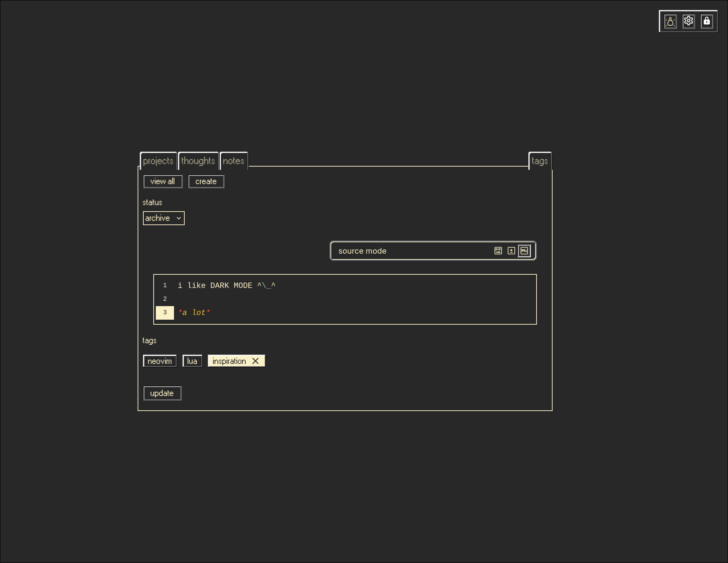Open the tags tab on the right

tap(539, 161)
